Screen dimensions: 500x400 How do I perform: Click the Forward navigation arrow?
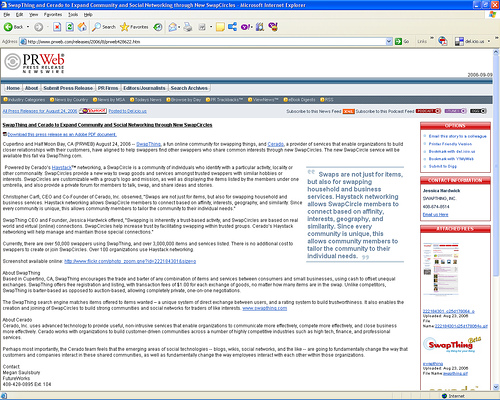(39, 27)
